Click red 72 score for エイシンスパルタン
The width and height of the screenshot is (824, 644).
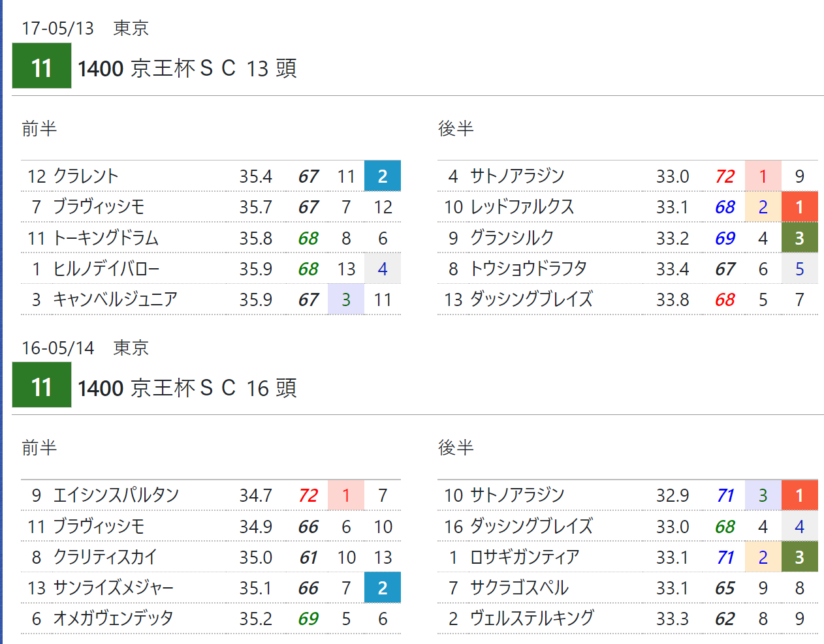[x=308, y=495]
